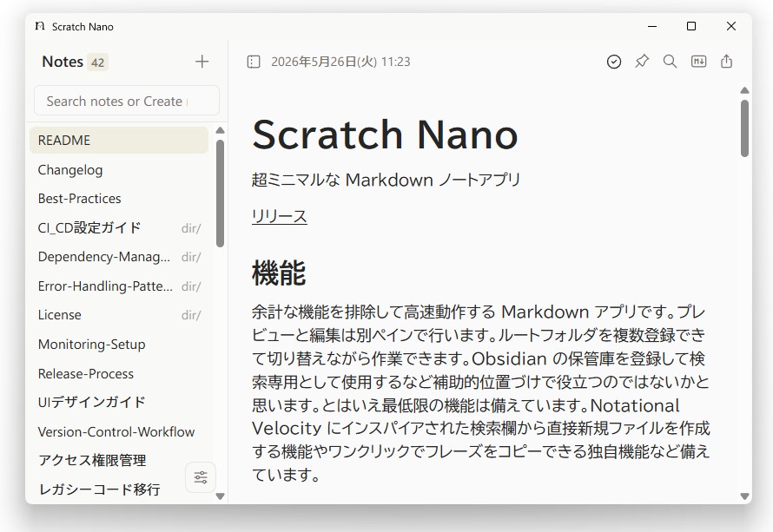Select the License note
The width and height of the screenshot is (773, 532).
coord(119,315)
